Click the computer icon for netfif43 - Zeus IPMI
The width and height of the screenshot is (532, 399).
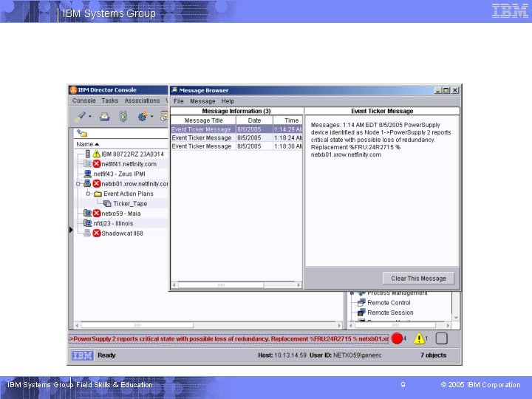pos(87,174)
